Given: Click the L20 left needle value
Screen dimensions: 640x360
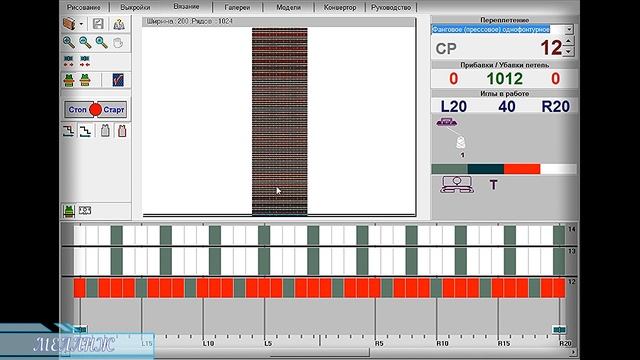Looking at the screenshot, I should 453,107.
